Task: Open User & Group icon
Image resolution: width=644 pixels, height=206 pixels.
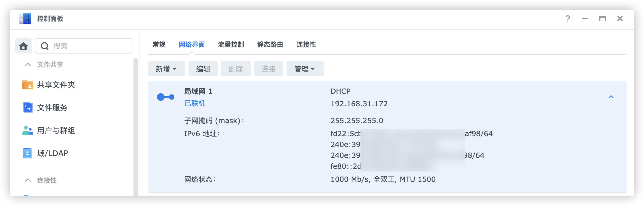Action: tap(28, 130)
